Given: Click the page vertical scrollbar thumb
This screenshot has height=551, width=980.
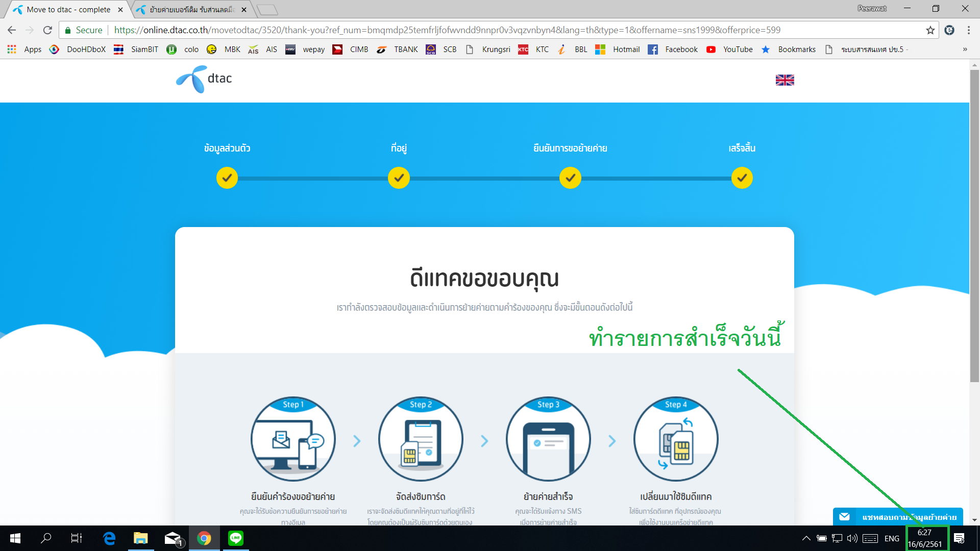Looking at the screenshot, I should tap(974, 224).
